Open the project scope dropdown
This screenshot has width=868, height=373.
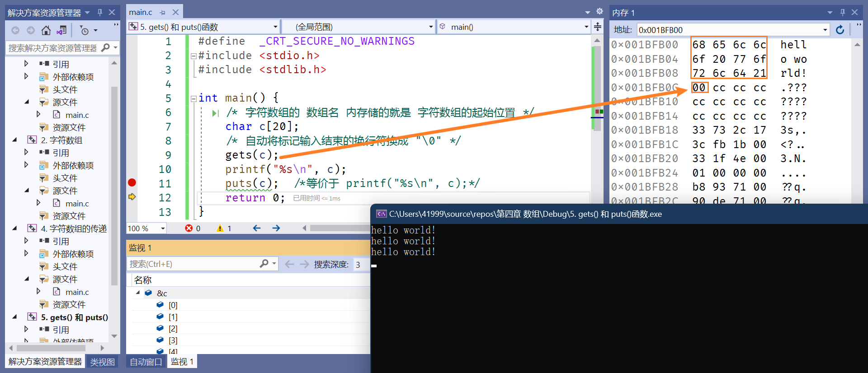coord(275,27)
